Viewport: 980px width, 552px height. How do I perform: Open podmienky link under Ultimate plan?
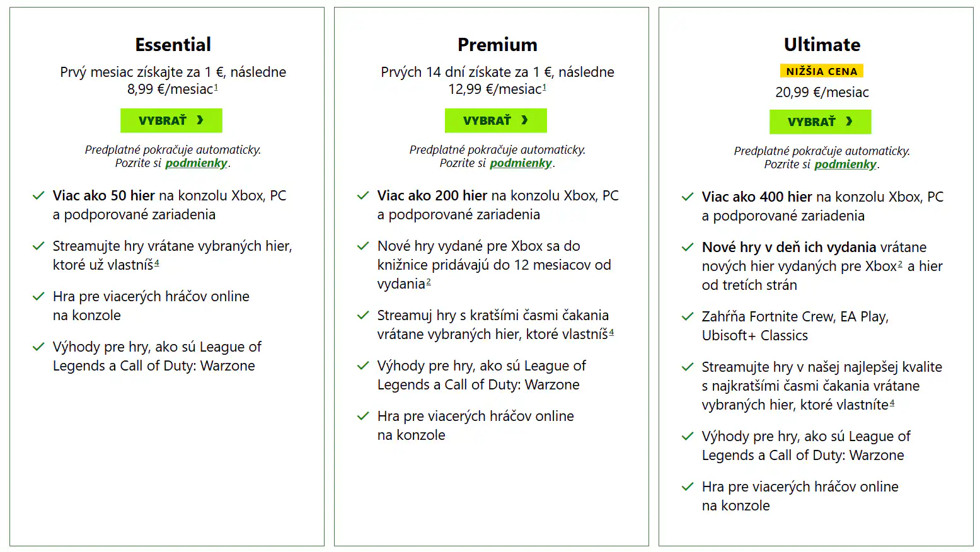(x=845, y=164)
